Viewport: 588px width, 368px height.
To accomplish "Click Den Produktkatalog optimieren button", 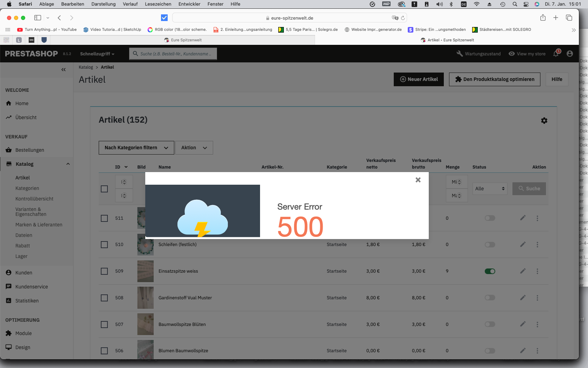I will click(495, 79).
